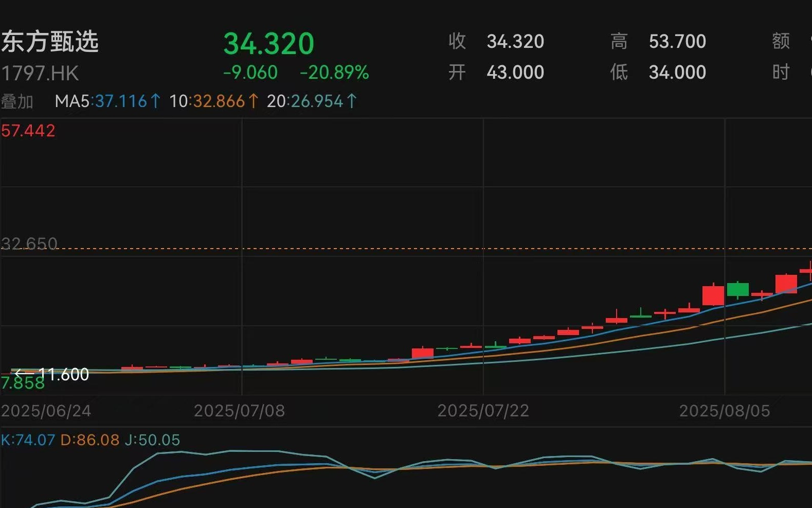The width and height of the screenshot is (812, 508).
Task: Click the 32.650 reference price label
Action: pyautogui.click(x=29, y=243)
